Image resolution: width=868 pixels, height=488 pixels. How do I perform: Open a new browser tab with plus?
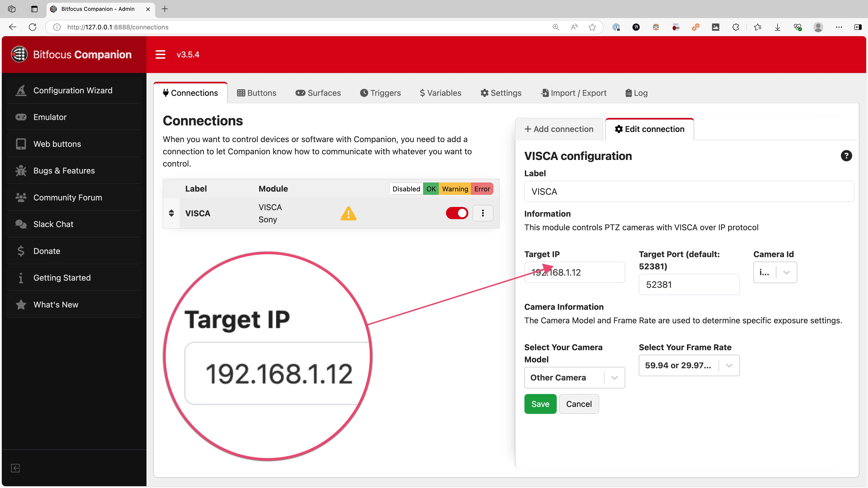(165, 9)
